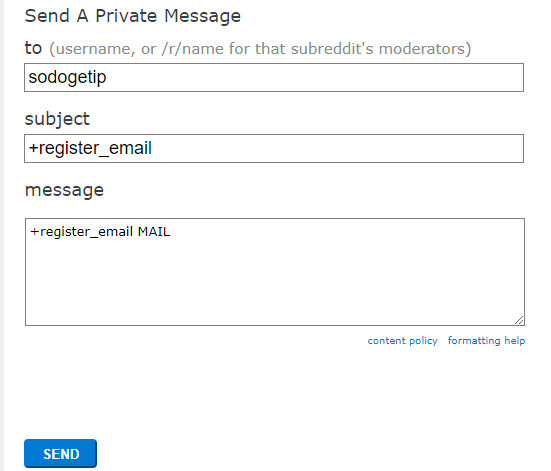Click the "subject" field label

point(57,119)
